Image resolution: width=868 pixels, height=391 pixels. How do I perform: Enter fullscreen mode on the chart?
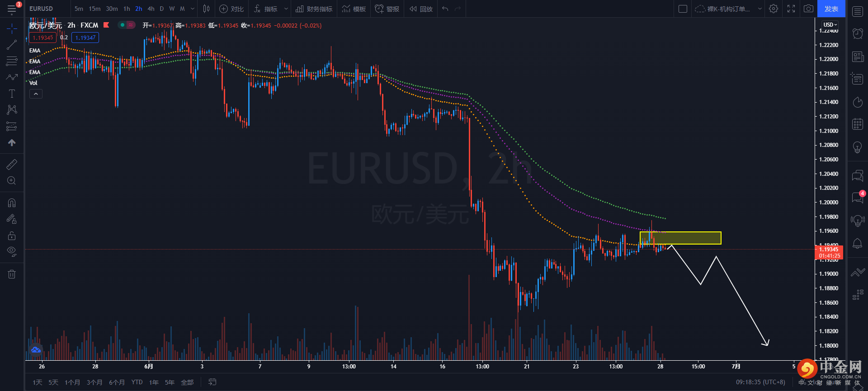tap(791, 9)
